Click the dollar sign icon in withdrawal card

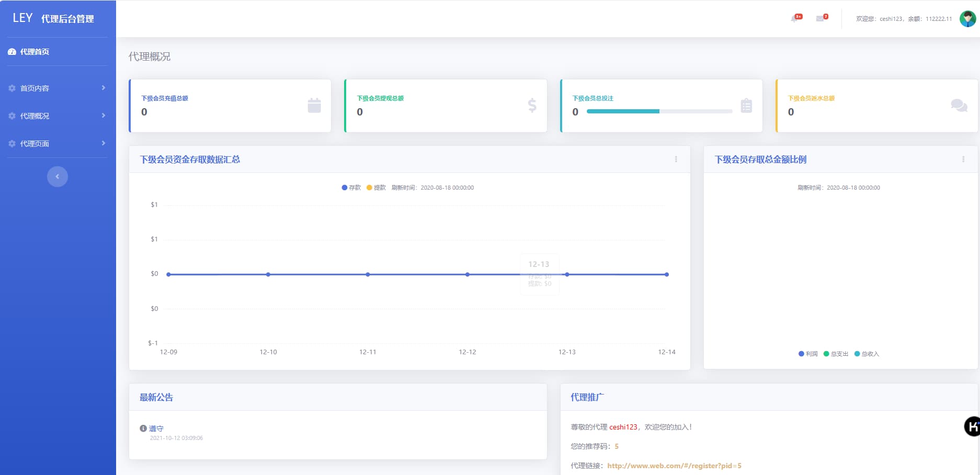tap(532, 106)
